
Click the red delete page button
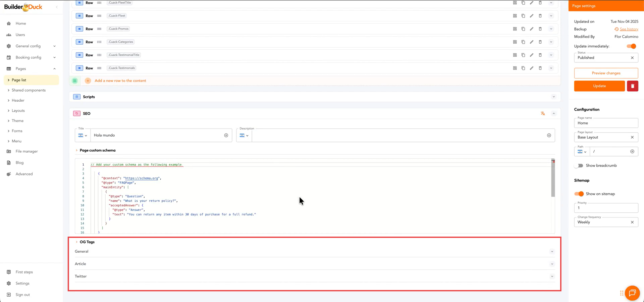632,86
